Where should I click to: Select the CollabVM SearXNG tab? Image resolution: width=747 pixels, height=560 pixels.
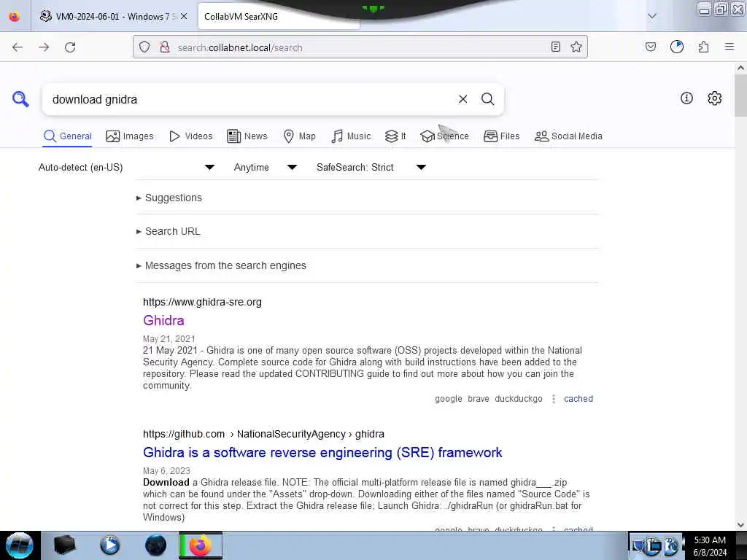(279, 16)
